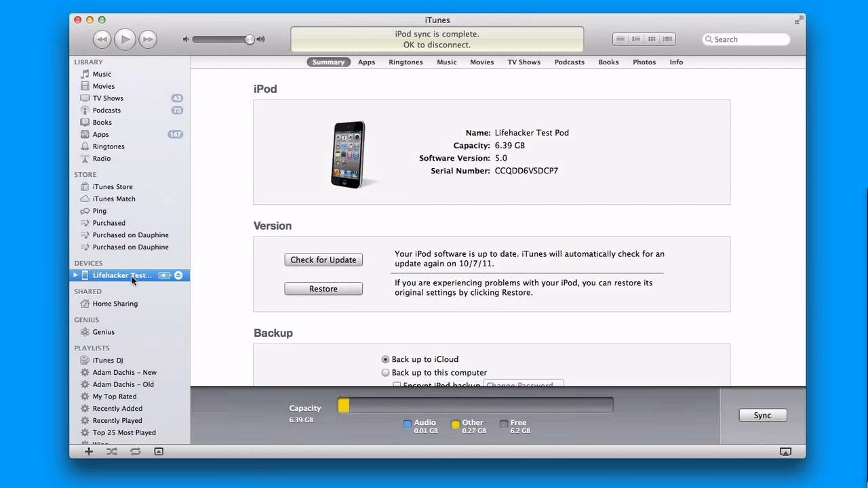This screenshot has width=868, height=488.
Task: Open the Photos tab
Action: click(x=644, y=62)
